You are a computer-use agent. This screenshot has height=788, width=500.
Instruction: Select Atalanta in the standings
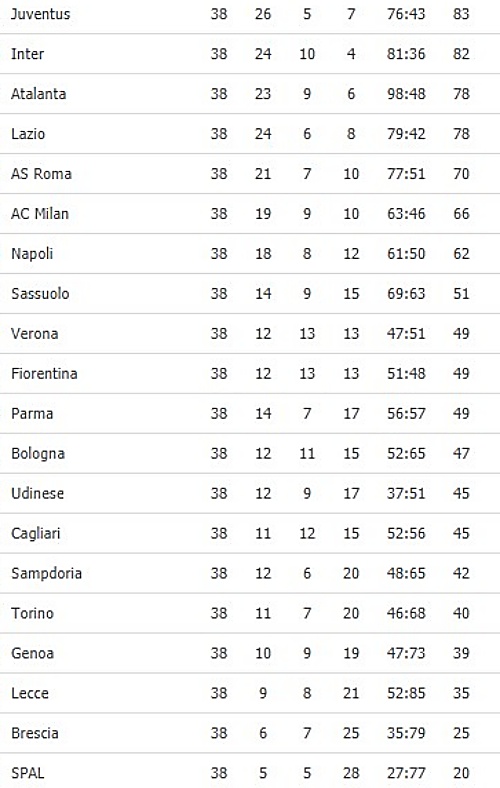point(39,94)
